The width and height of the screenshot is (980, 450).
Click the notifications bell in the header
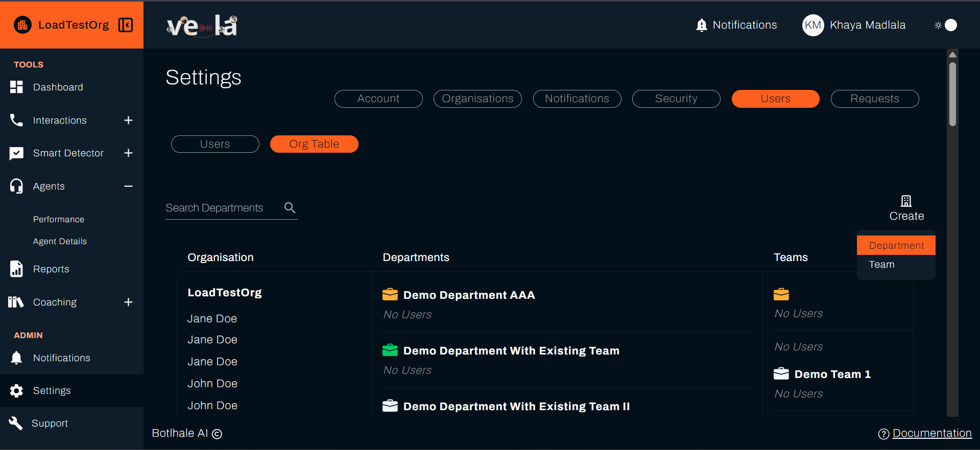point(702,25)
